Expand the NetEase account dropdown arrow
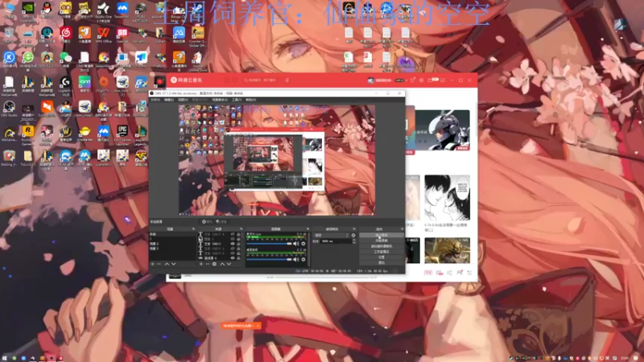The height and width of the screenshot is (362, 644). (407, 80)
